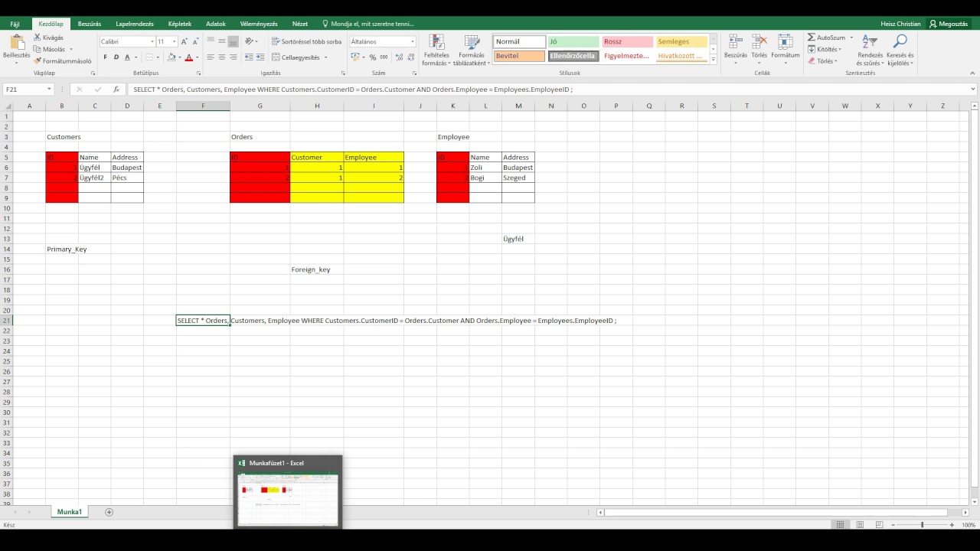Viewport: 980px width, 551px height.
Task: Click the insert function fx icon
Action: [116, 90]
